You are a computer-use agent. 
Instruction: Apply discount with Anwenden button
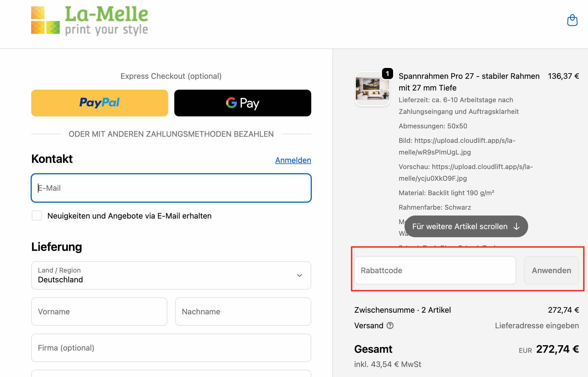[x=551, y=270]
